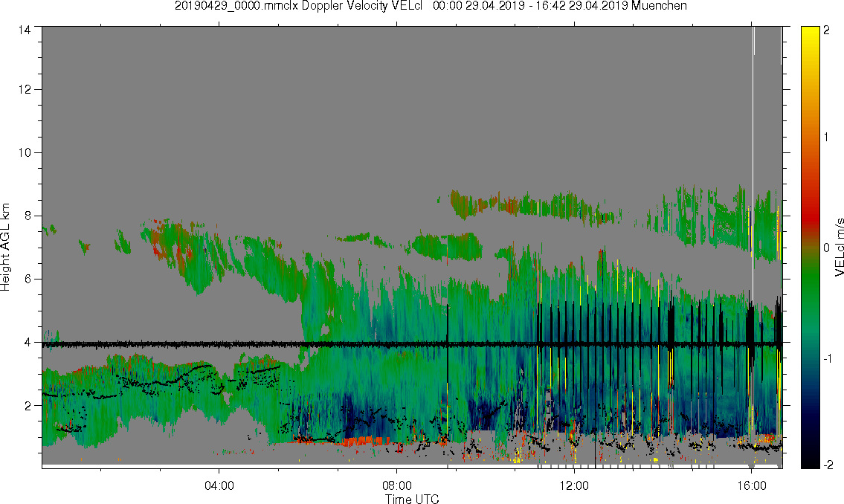Select the 'VELcl m/s' colorbar title
Viewport: 844px width, 504px height.
coord(839,248)
